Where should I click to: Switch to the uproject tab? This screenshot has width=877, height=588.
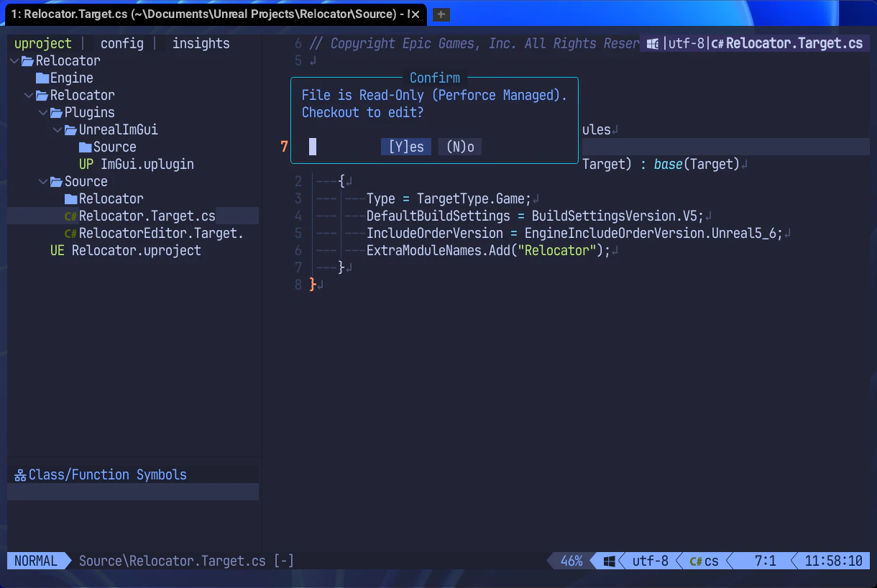(x=43, y=43)
